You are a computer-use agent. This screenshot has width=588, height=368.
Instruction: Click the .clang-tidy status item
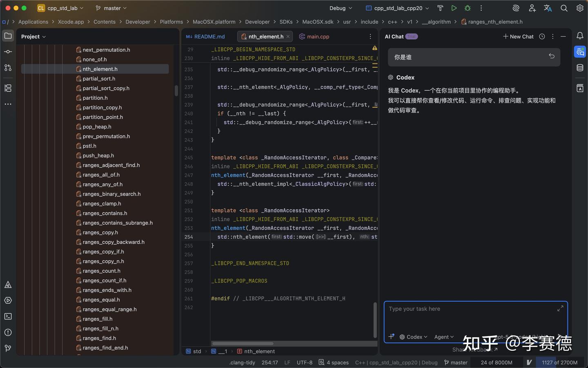[242, 362]
